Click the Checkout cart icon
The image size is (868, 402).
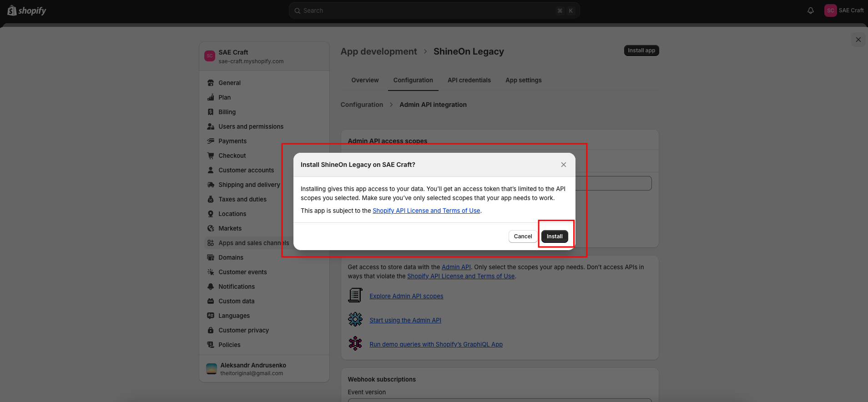(x=211, y=156)
